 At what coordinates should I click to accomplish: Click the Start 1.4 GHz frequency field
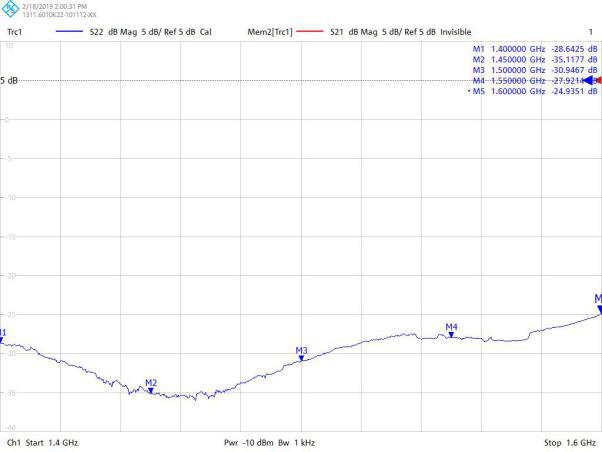[56, 441]
